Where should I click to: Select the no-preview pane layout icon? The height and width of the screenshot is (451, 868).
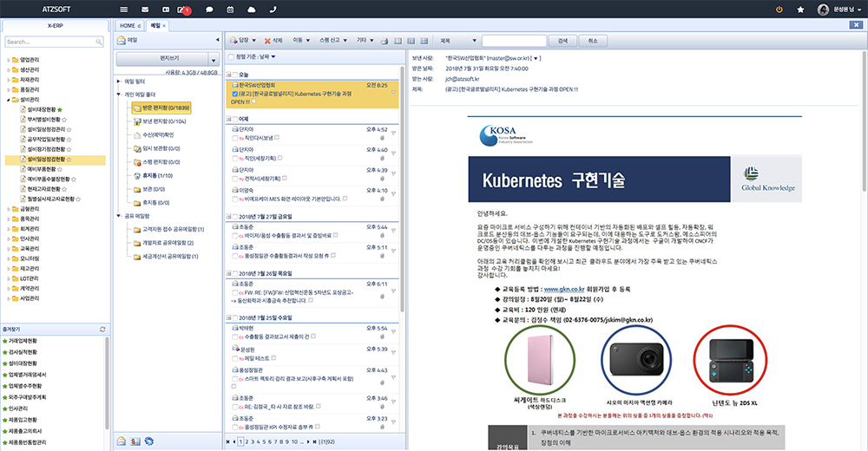click(x=398, y=41)
